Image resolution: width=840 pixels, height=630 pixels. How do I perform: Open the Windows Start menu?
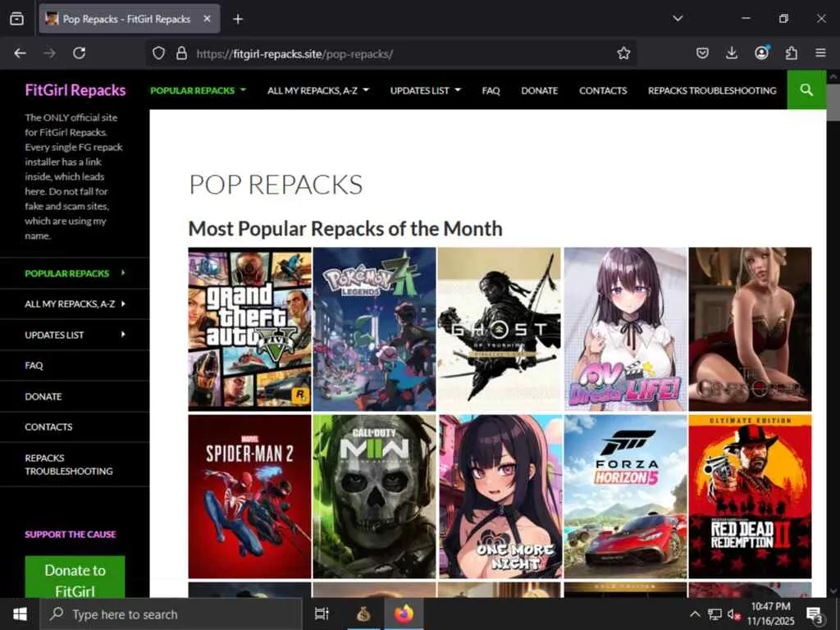[x=20, y=614]
